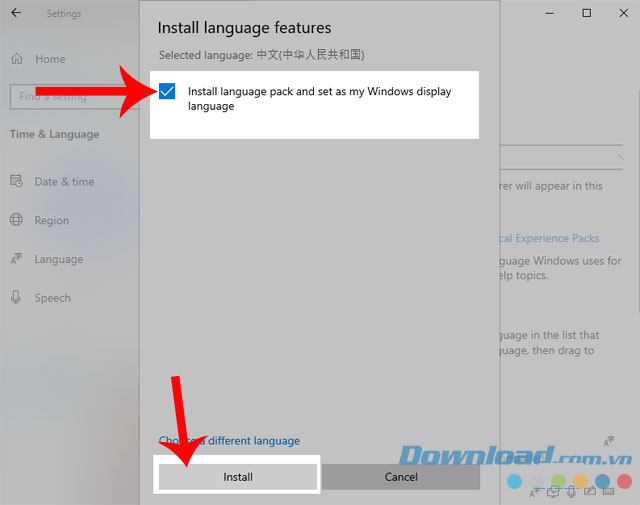Select Language in sidebar
This screenshot has height=505, width=640.
tap(59, 259)
